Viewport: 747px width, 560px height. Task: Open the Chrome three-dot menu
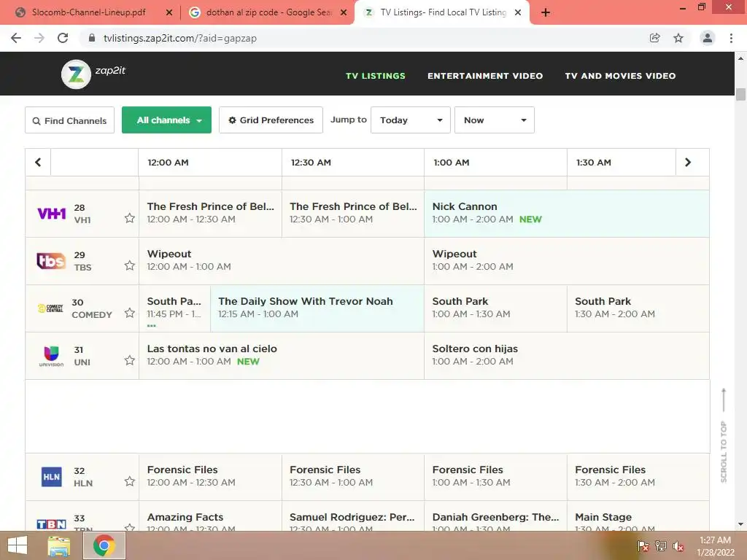click(x=731, y=38)
